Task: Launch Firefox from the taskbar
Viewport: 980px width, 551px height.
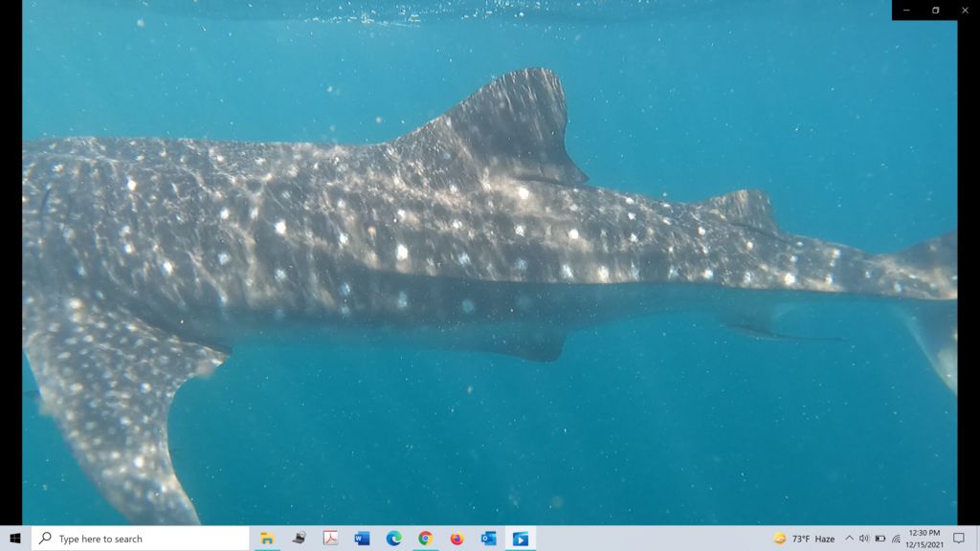Action: (x=457, y=539)
